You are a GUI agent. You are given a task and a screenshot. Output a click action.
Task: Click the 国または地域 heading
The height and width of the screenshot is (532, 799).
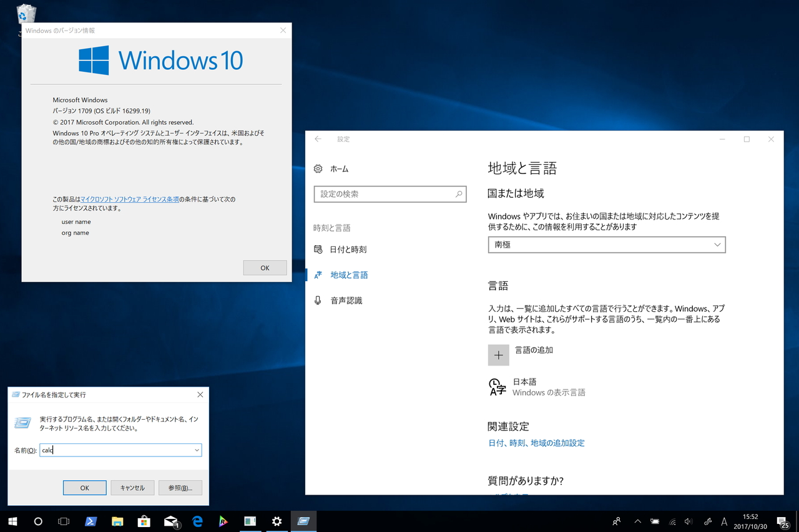[516, 193]
